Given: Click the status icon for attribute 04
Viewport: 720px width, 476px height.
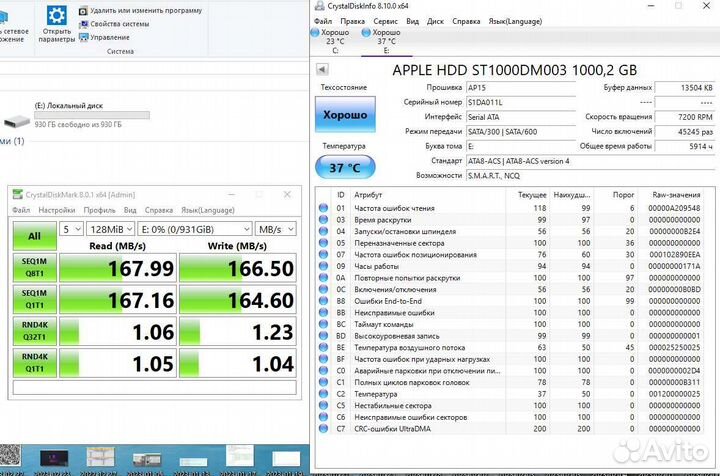Looking at the screenshot, I should click(x=323, y=231).
